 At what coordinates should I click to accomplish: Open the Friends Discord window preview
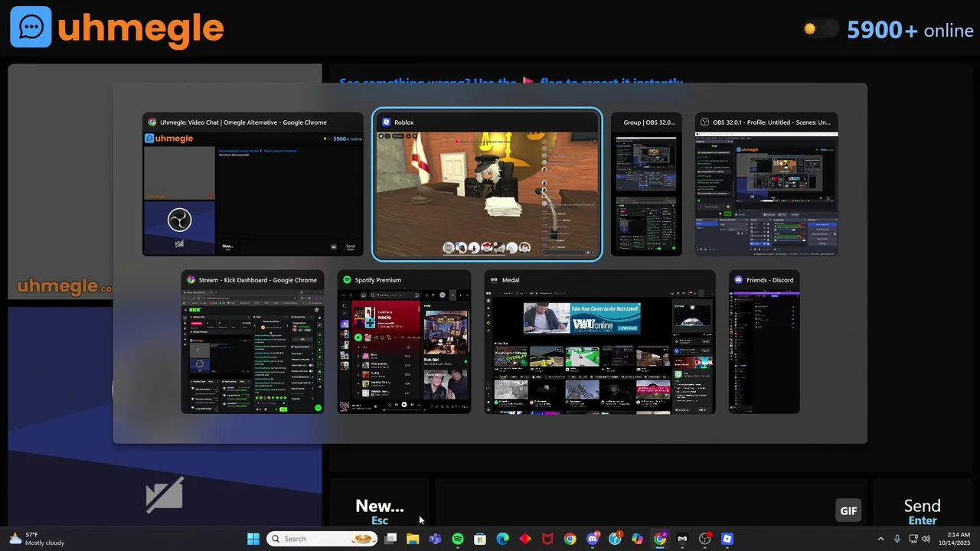click(764, 342)
